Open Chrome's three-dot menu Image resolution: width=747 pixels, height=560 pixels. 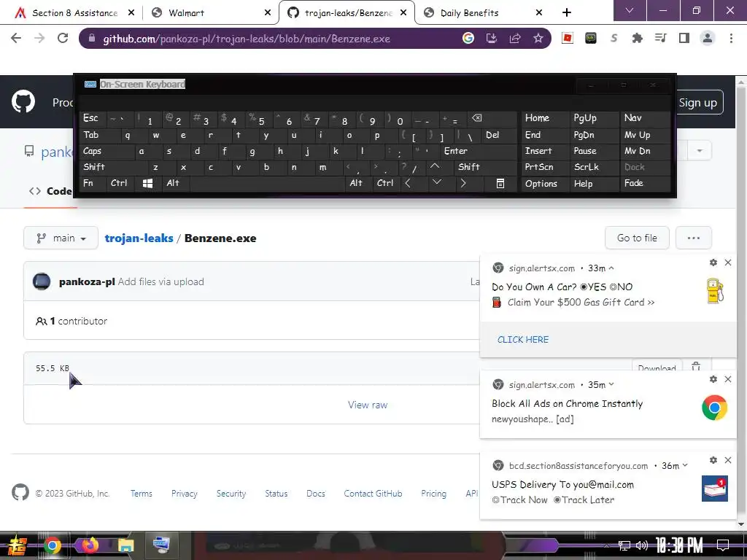point(731,39)
